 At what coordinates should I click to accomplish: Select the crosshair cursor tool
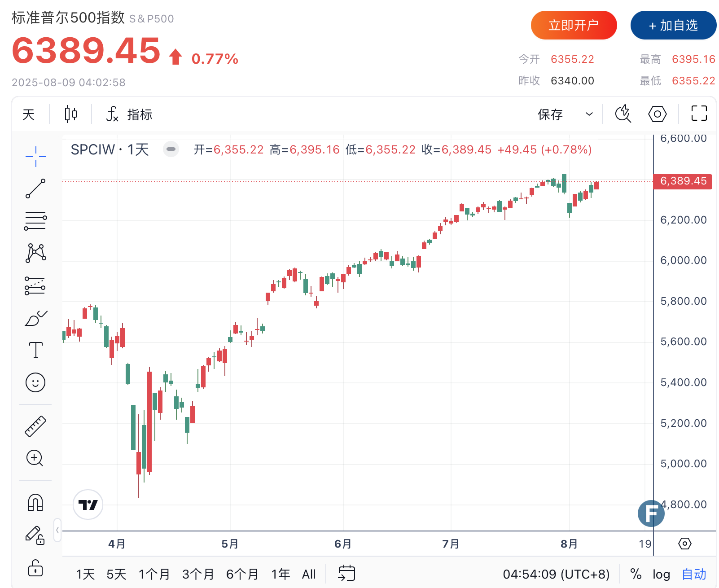35,157
